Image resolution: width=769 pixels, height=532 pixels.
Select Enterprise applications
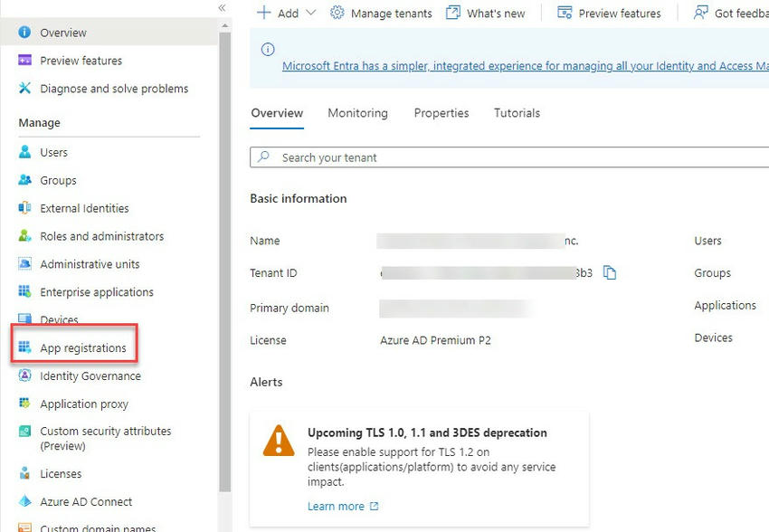(97, 292)
